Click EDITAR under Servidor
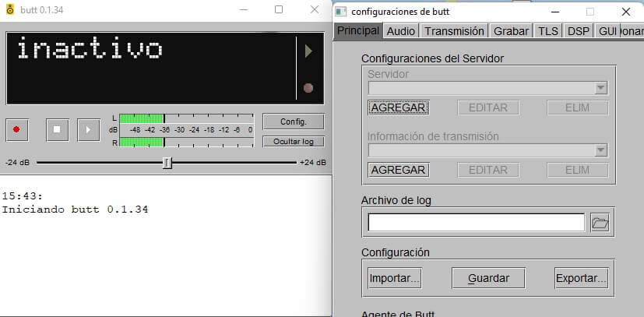 click(488, 107)
